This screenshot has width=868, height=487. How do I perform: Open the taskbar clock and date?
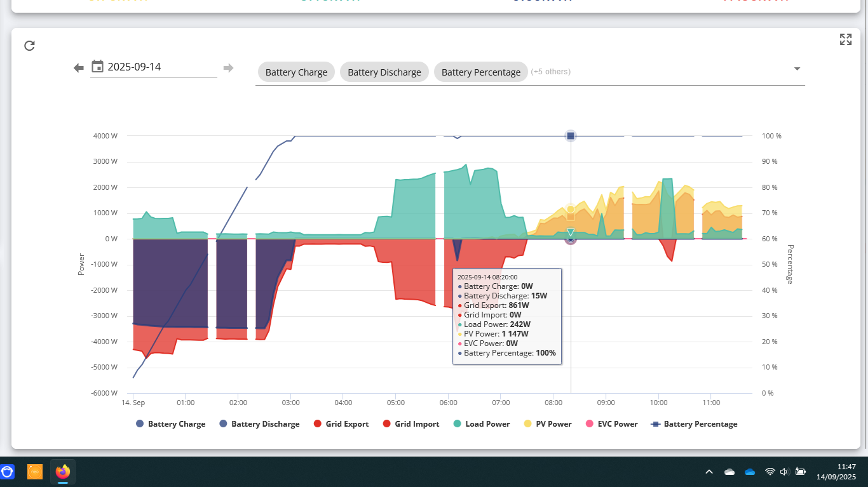click(x=836, y=472)
